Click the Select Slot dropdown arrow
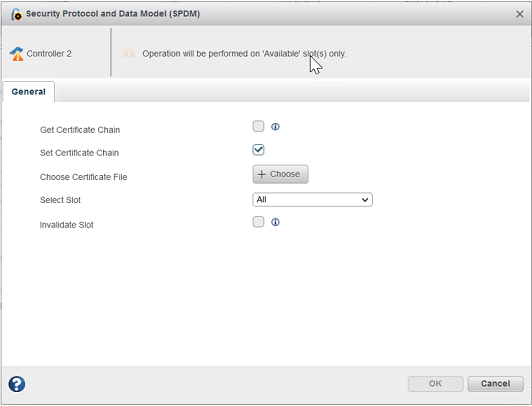 365,200
